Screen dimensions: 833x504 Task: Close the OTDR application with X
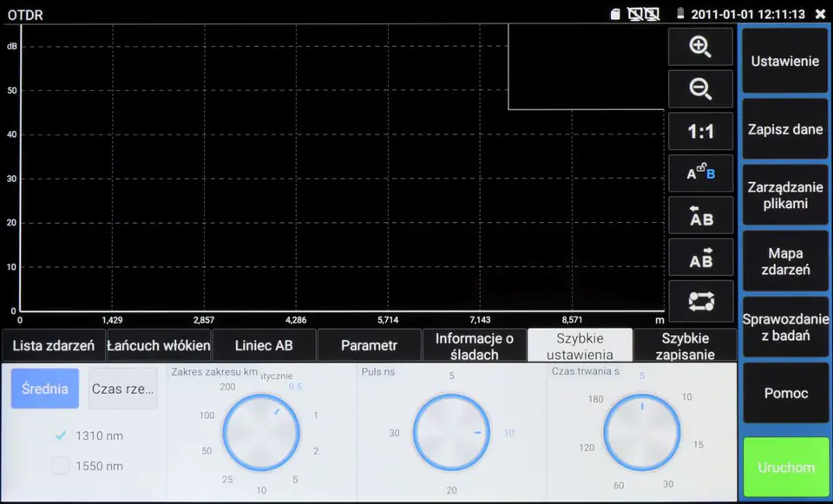pyautogui.click(x=820, y=15)
